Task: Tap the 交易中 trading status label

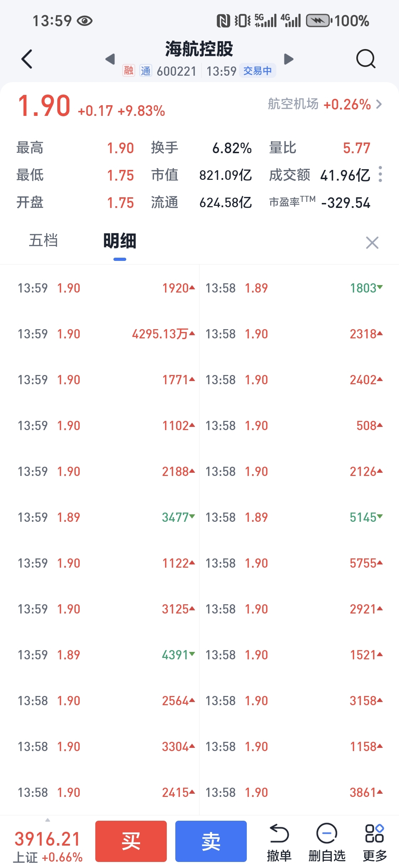Action: tap(257, 71)
